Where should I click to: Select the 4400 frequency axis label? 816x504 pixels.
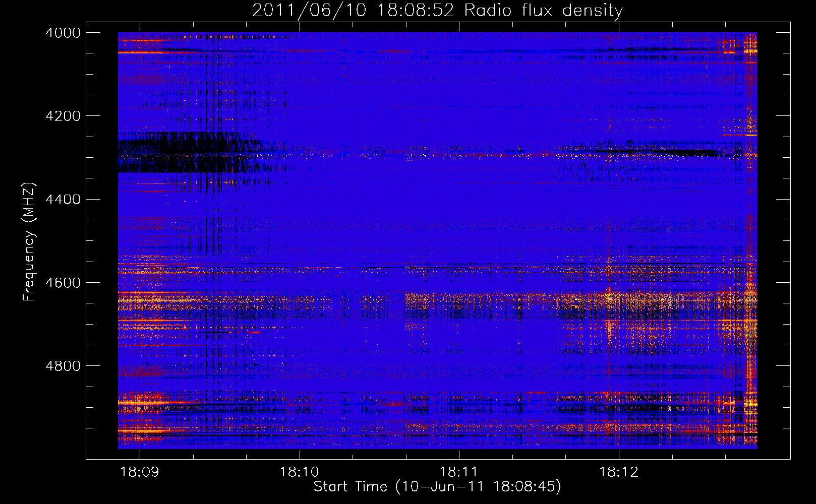point(63,199)
